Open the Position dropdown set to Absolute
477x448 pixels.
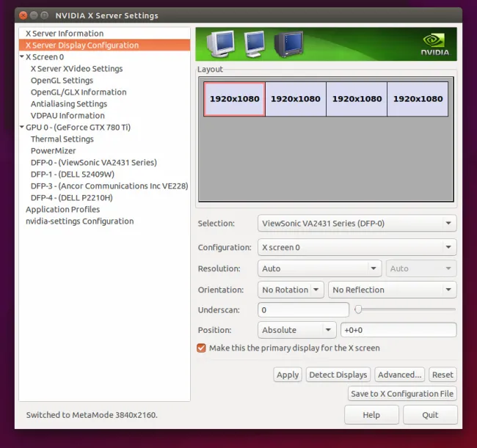tap(296, 330)
